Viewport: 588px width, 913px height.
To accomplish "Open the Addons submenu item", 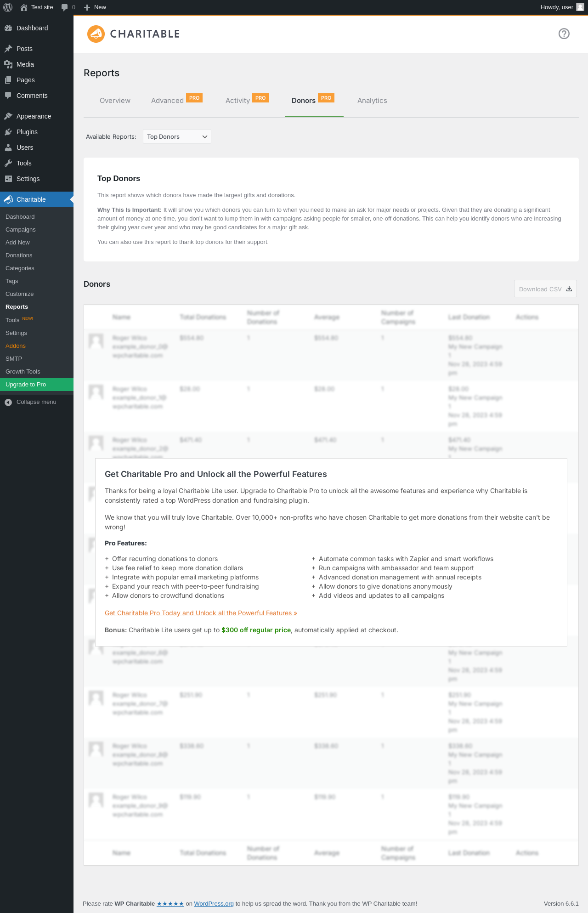I will pyautogui.click(x=37, y=346).
